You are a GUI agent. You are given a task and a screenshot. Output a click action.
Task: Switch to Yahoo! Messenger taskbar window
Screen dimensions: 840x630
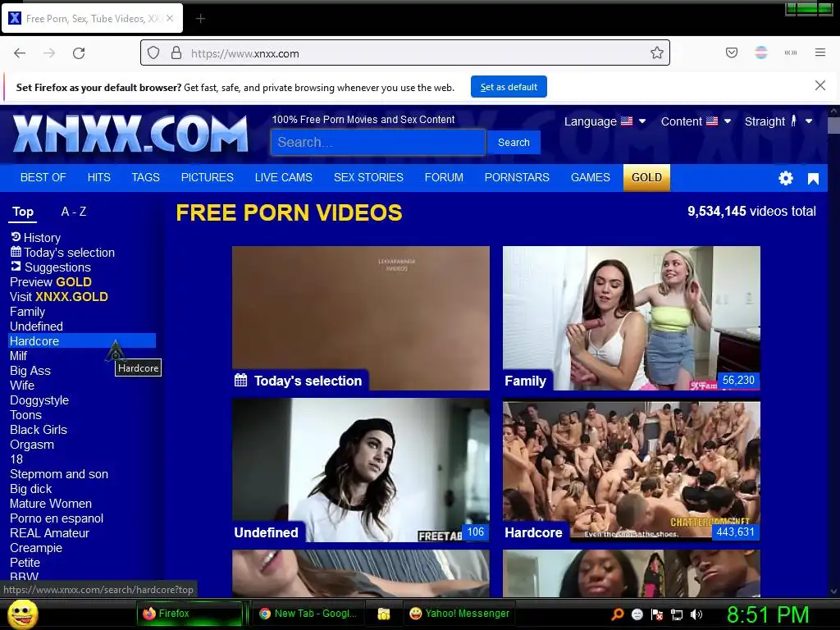(x=459, y=614)
